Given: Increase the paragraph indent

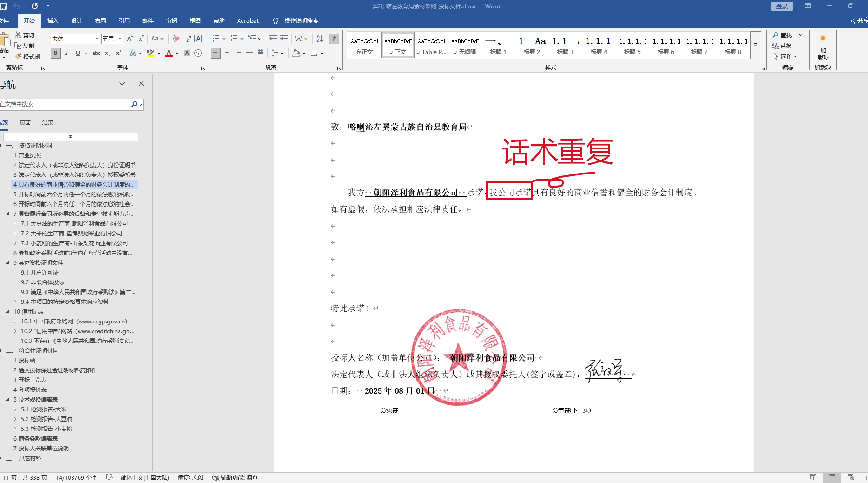Looking at the screenshot, I should tap(284, 39).
